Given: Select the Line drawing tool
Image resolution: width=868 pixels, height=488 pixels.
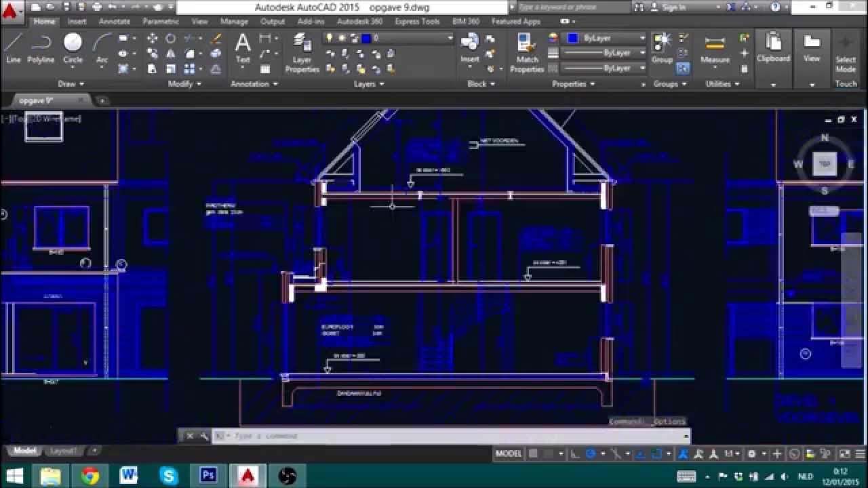Looking at the screenshot, I should [13, 49].
